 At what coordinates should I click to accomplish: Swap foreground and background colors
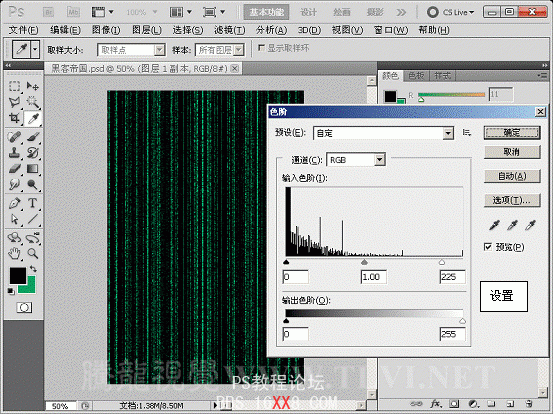(33, 269)
